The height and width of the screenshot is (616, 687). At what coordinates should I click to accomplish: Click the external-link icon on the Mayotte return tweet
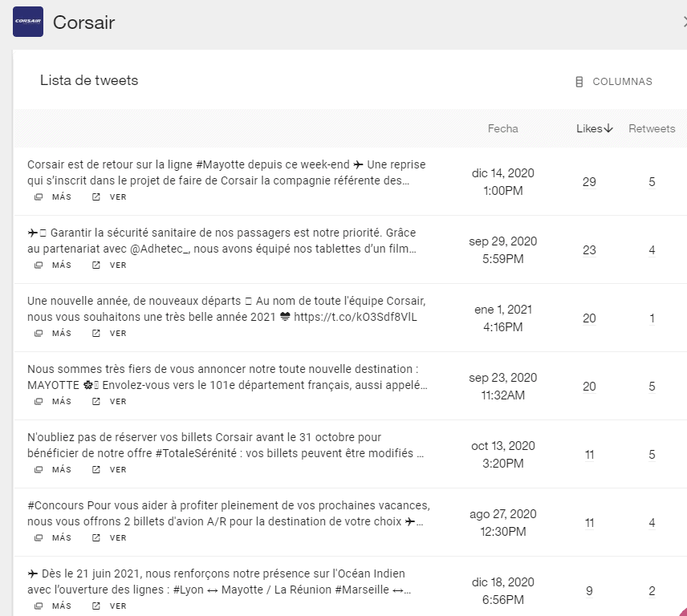pos(96,197)
